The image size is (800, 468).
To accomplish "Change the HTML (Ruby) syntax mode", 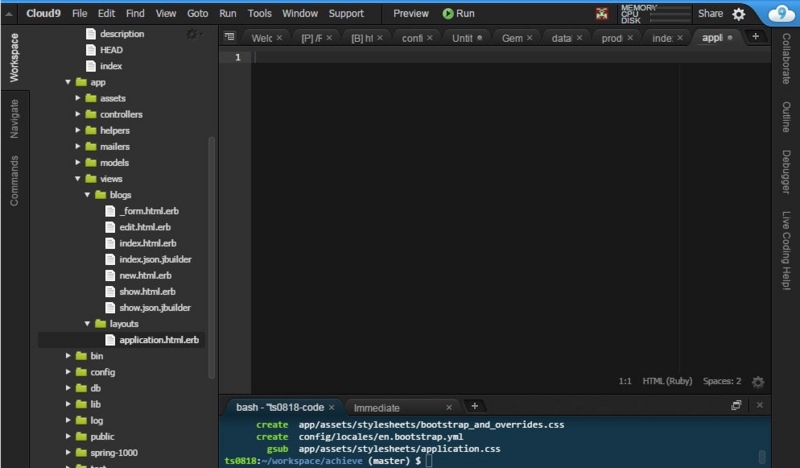I will click(667, 381).
